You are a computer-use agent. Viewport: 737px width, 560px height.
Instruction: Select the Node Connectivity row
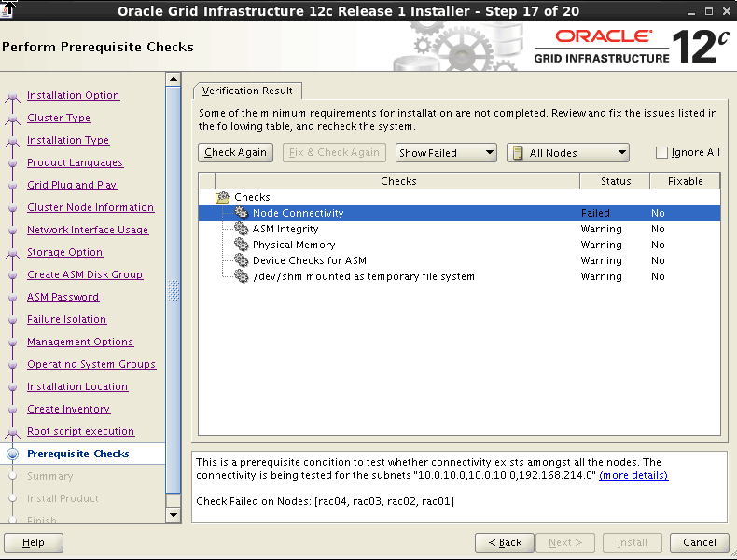tap(459, 213)
